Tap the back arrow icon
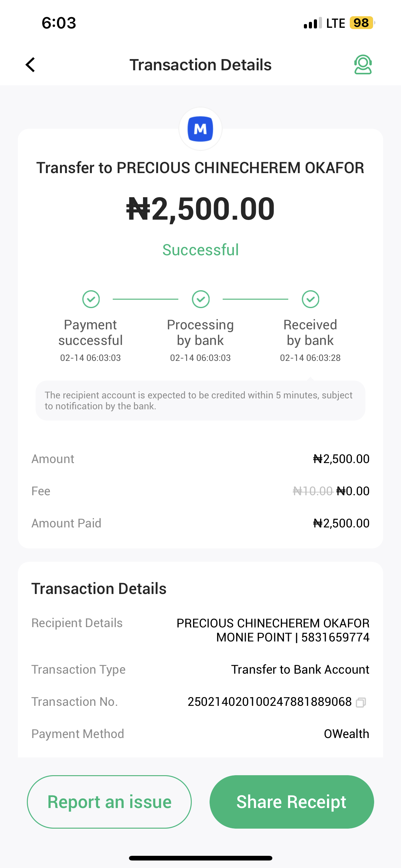The image size is (401, 868). pyautogui.click(x=30, y=65)
